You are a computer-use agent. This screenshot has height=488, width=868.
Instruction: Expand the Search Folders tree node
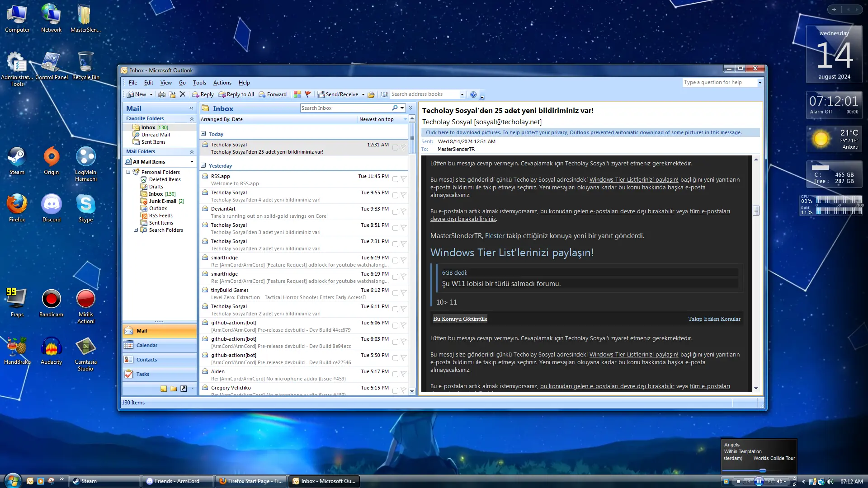(136, 230)
